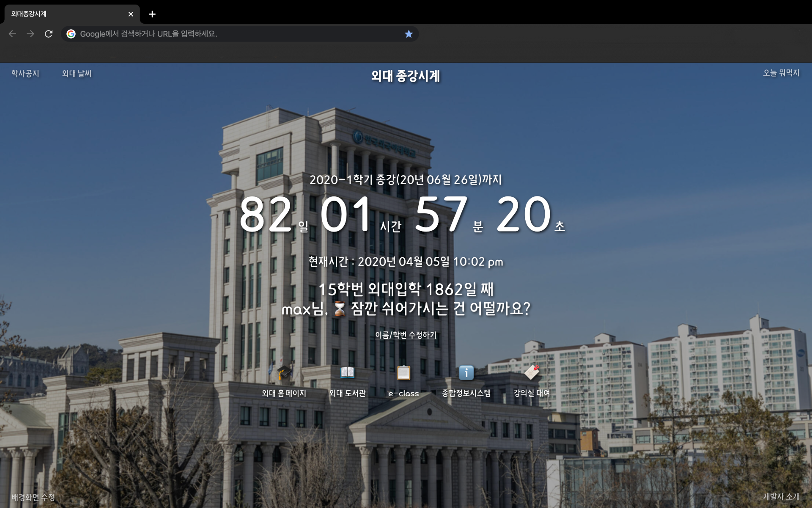Click the 82 days countdown number
Viewport: 812px width, 508px height.
click(266, 214)
